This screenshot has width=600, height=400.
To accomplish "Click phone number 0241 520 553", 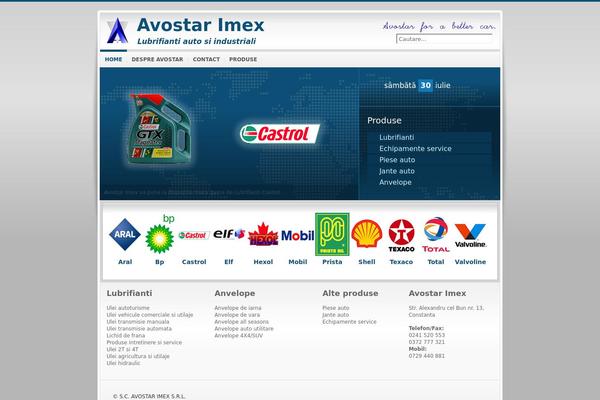I will pos(427,335).
